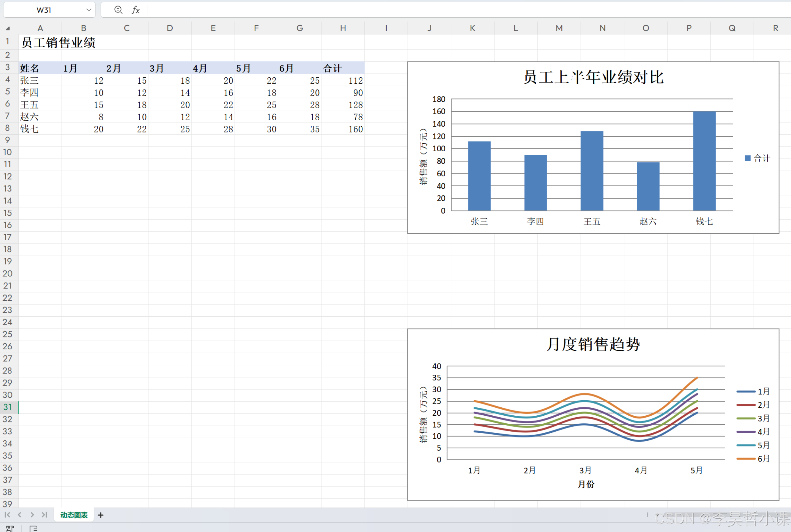Select row 8 header
The width and height of the screenshot is (791, 532).
(7, 128)
